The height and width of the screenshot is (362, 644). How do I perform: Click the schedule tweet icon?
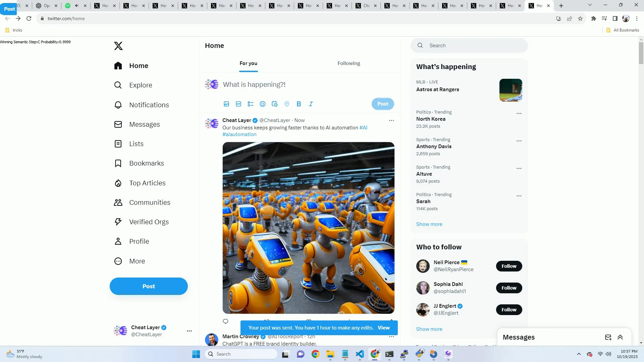tap(275, 104)
